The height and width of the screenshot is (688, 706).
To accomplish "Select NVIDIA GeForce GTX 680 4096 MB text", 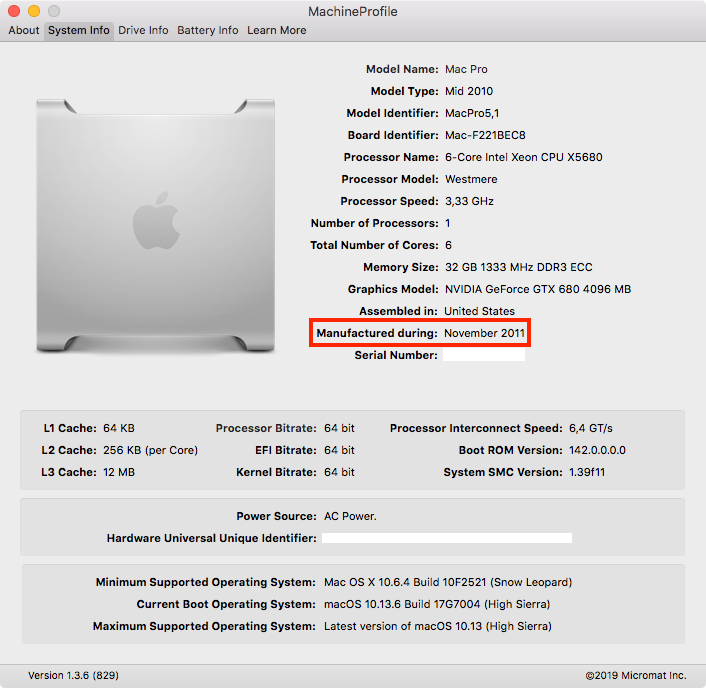I will (x=538, y=290).
